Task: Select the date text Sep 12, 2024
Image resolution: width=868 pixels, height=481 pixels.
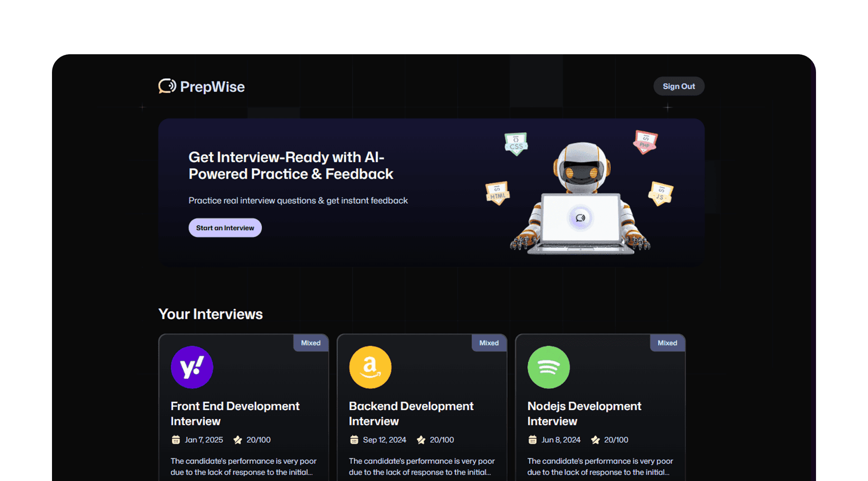Action: (x=385, y=440)
